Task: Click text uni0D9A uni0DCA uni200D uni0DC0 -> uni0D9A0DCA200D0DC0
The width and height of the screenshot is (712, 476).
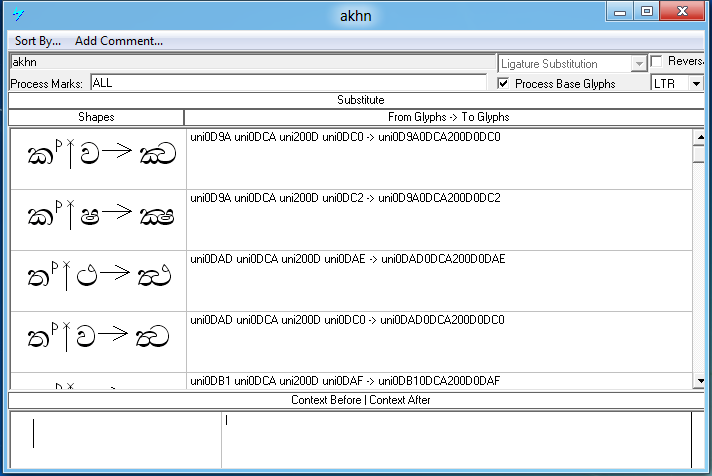Action: [345, 137]
